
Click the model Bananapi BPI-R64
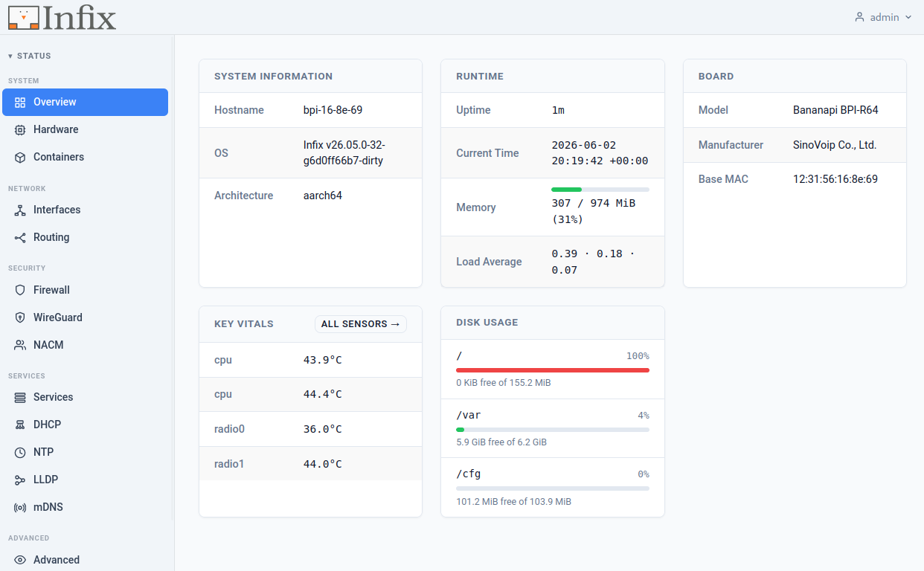(x=835, y=110)
